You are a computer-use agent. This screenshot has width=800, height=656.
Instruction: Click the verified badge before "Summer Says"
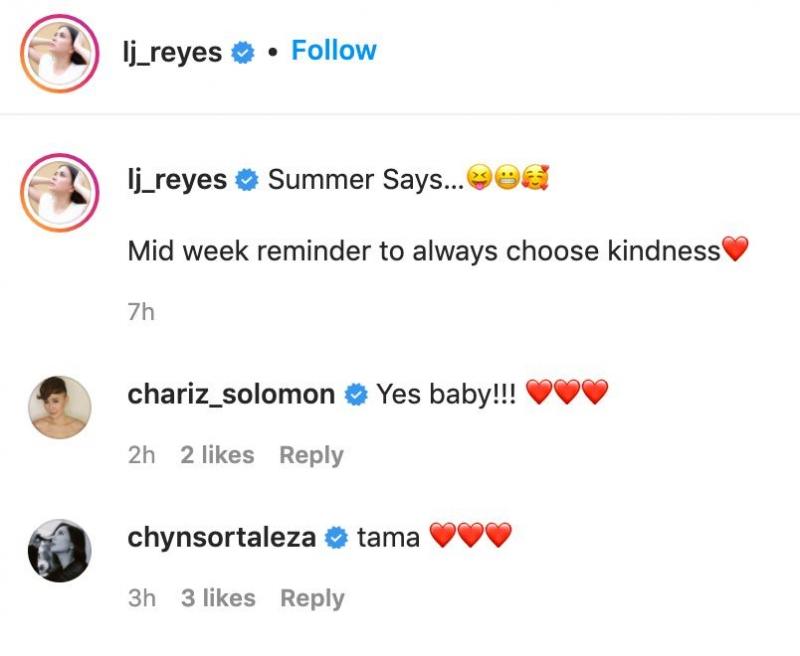pos(247,182)
